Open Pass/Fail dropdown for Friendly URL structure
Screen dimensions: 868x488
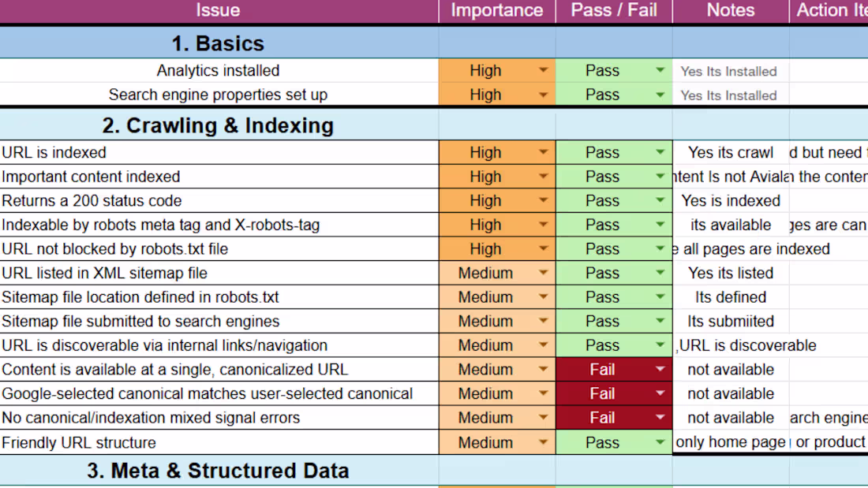(x=660, y=443)
